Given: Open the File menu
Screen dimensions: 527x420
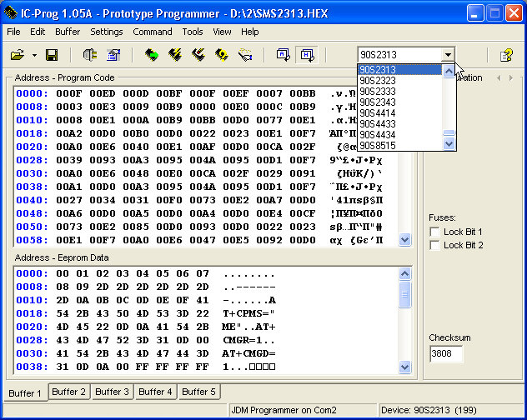Looking at the screenshot, I should (x=13, y=32).
